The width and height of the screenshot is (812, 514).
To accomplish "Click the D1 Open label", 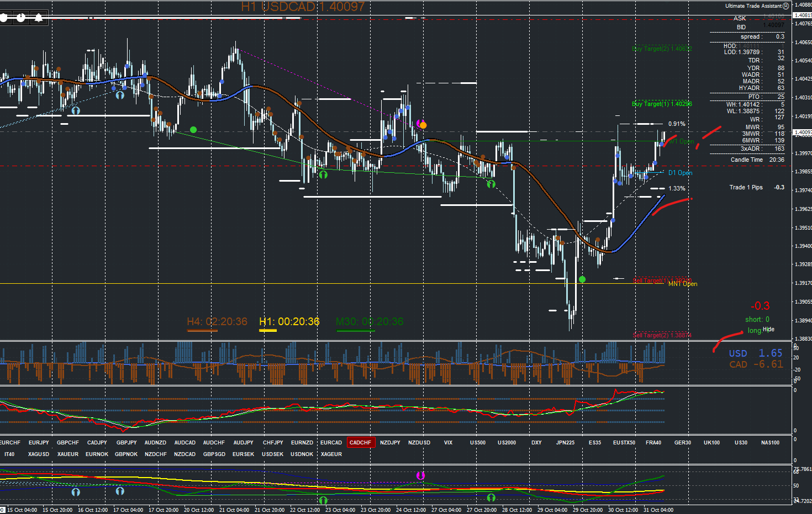I will pyautogui.click(x=681, y=173).
